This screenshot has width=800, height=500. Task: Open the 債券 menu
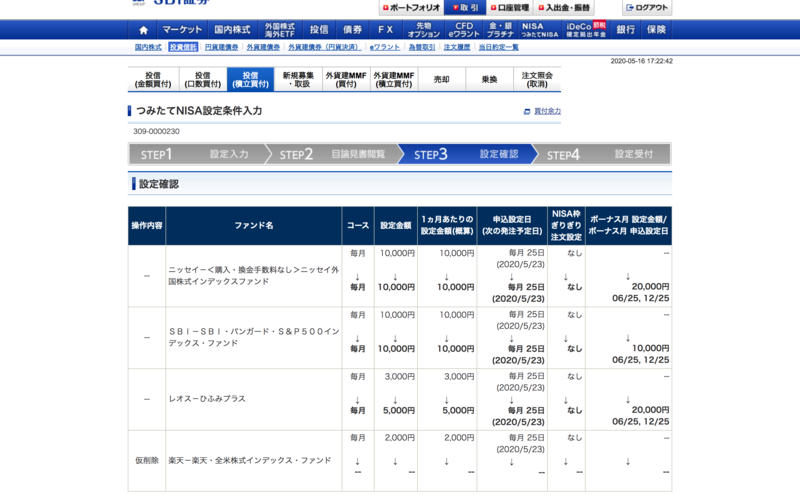[352, 30]
